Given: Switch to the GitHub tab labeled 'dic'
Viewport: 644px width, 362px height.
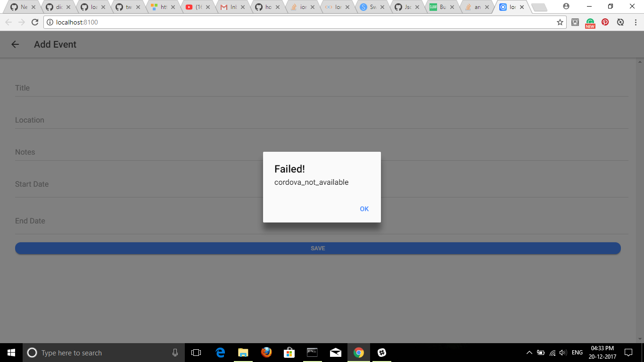Looking at the screenshot, I should click(54, 7).
